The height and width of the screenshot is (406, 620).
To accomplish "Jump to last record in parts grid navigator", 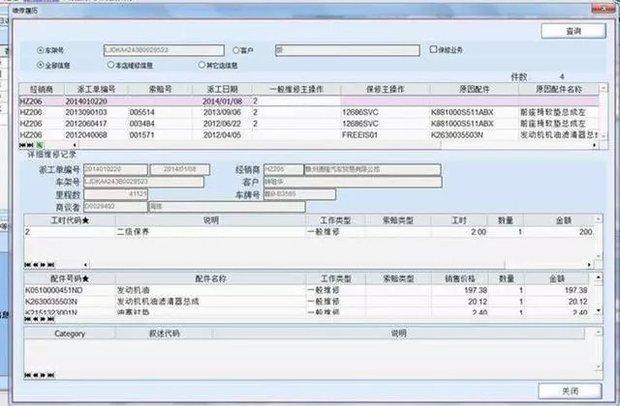I will [x=51, y=319].
